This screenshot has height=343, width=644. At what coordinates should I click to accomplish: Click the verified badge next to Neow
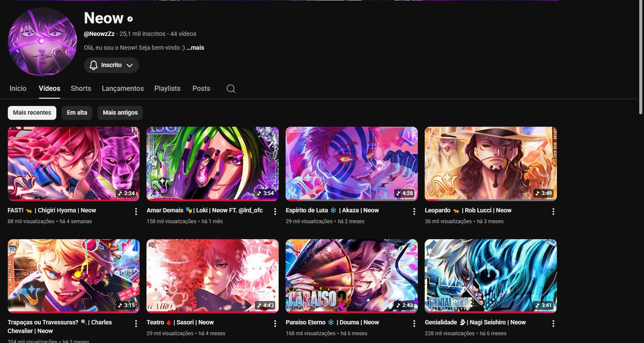pos(130,19)
